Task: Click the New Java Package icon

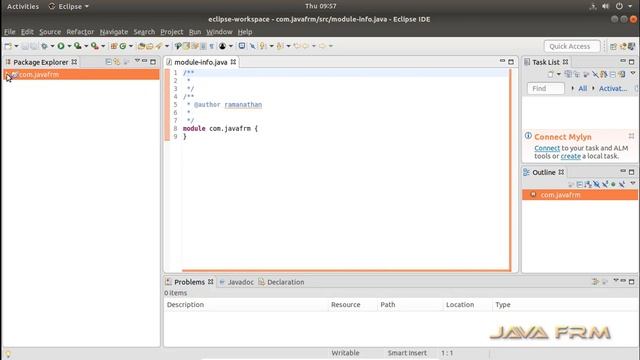Action: pyautogui.click(x=114, y=46)
